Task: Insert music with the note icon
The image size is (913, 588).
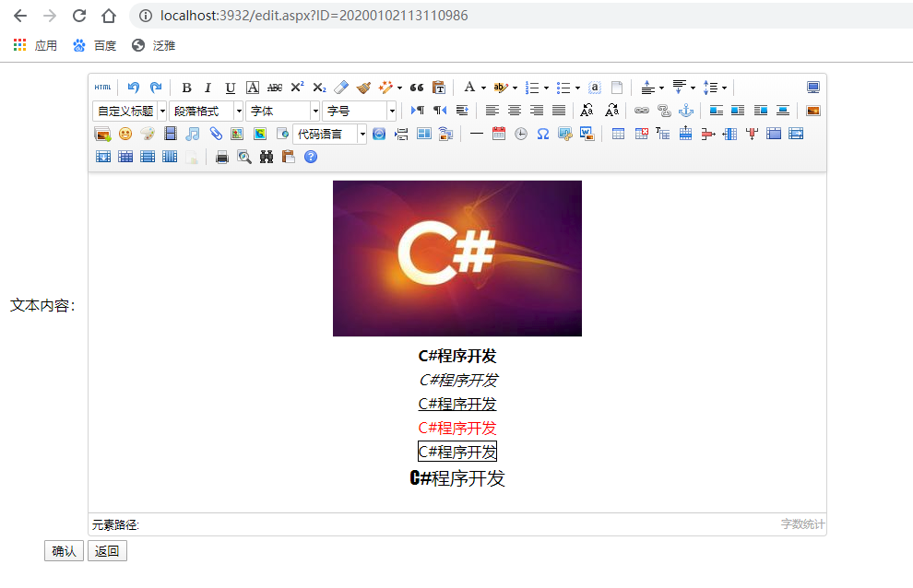Action: pos(192,134)
